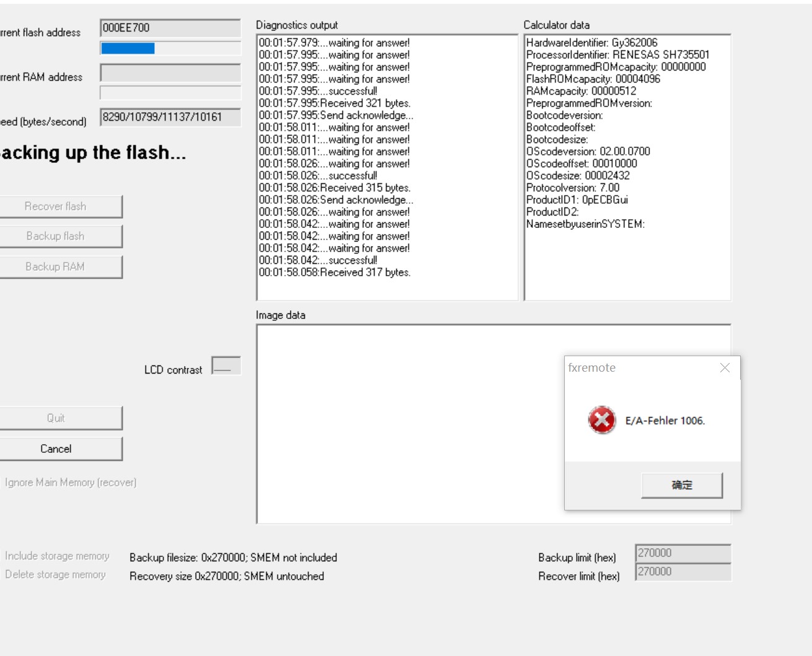Toggle Delete storage memory option
Screen dimensions: 812x656
(x=55, y=575)
